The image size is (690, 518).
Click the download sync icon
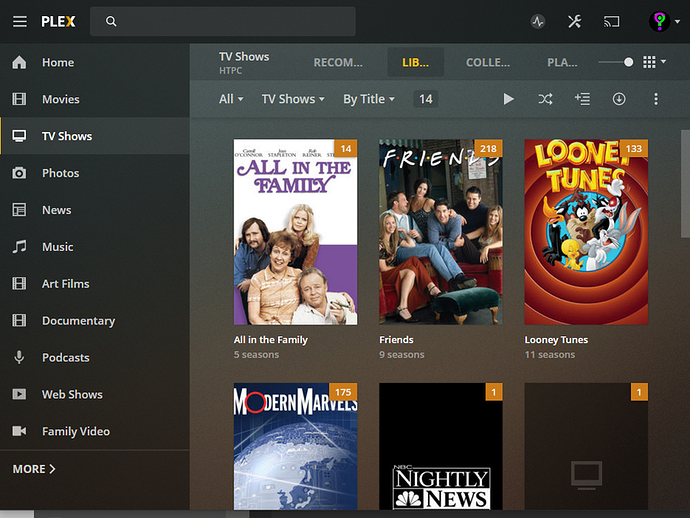[619, 99]
